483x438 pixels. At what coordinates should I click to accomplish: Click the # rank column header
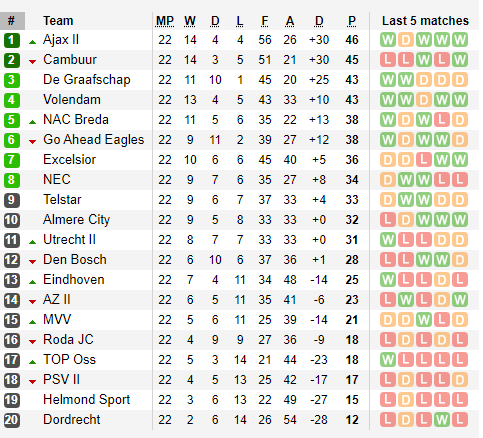(x=12, y=21)
